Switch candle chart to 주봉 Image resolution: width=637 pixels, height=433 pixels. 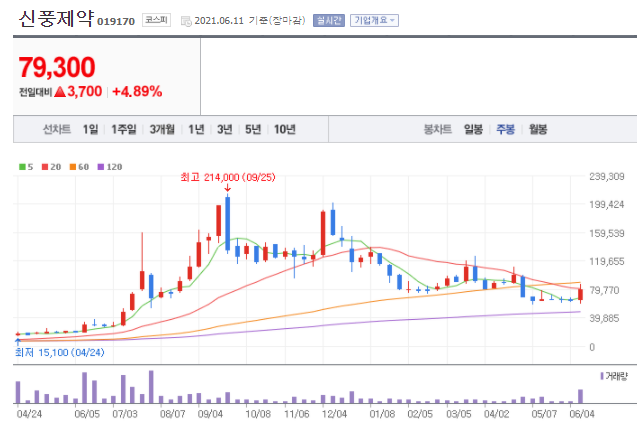tap(505, 129)
